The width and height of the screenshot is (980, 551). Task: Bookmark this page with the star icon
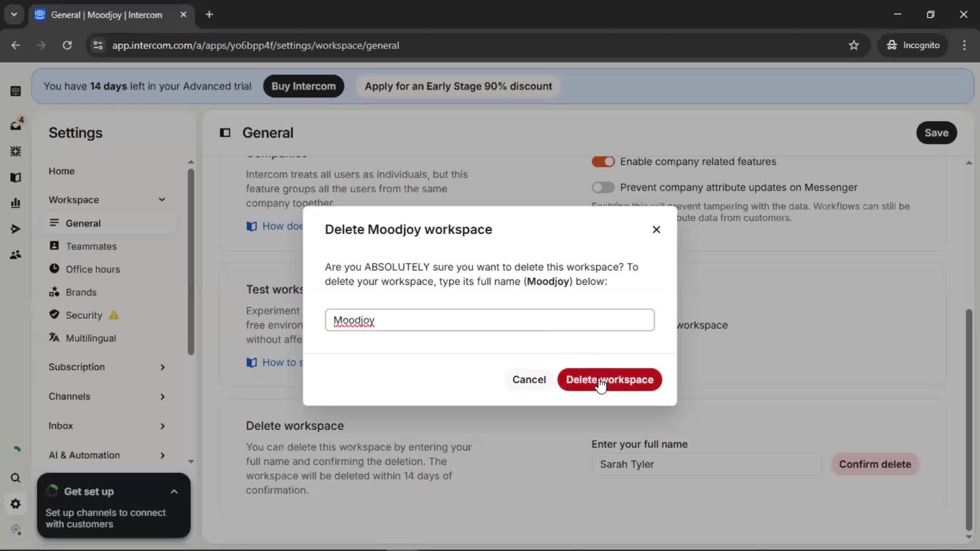pyautogui.click(x=854, y=45)
